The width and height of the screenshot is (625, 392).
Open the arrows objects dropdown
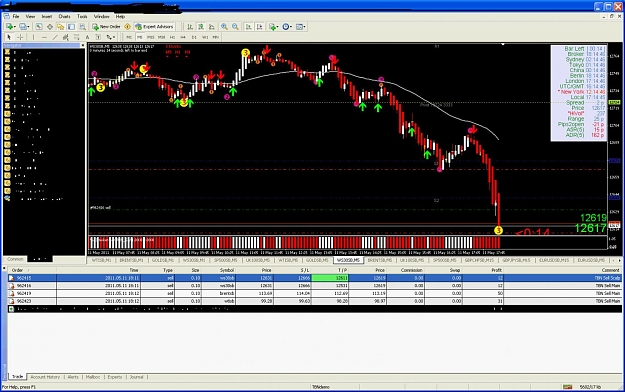pyautogui.click(x=110, y=37)
